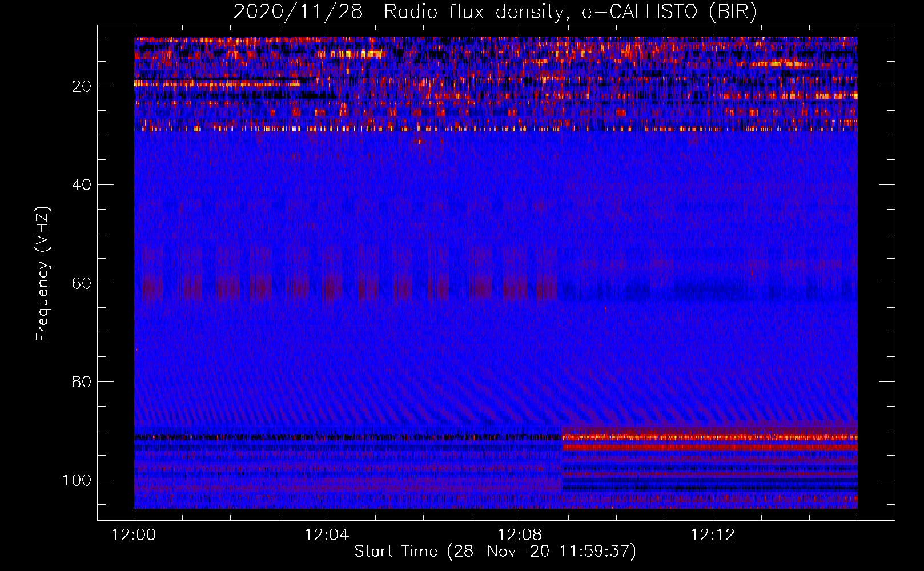The image size is (924, 571).
Task: Click the date "2020/11/28" in the title
Action: tap(298, 11)
